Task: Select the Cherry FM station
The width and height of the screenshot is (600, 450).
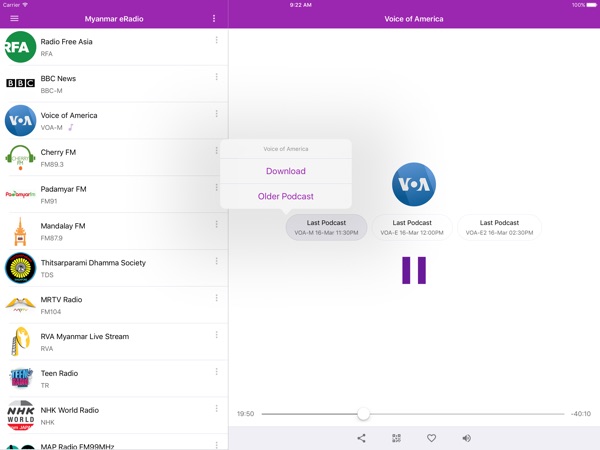Action: (114, 158)
